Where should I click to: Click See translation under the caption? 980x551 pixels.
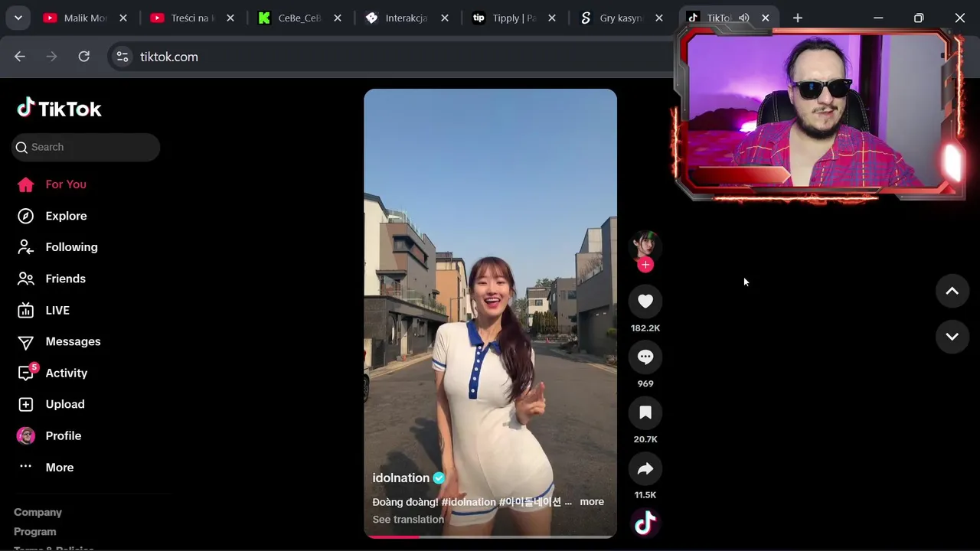click(408, 520)
